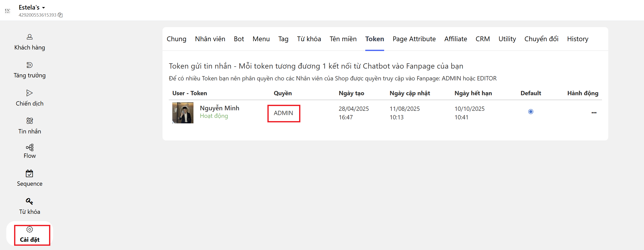644x250 pixels.
Task: Switch to the CRM tab
Action: (x=482, y=39)
